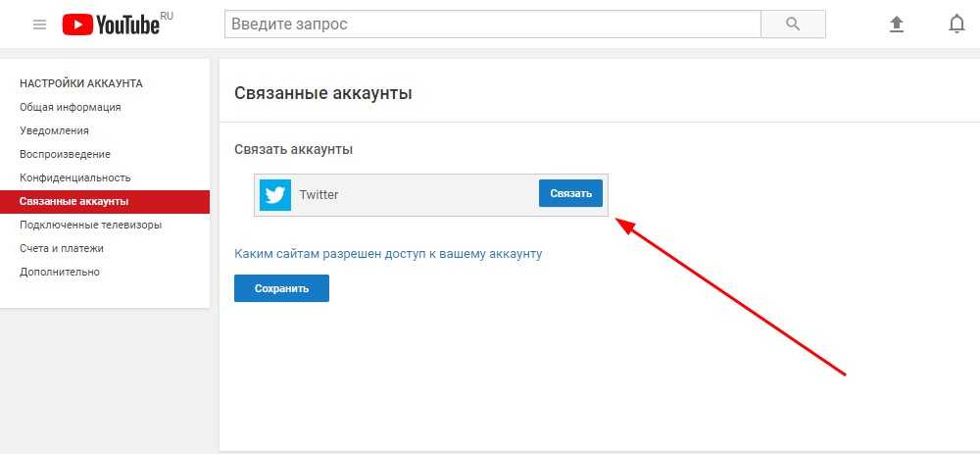
Task: Focus the 'Введите запрос' search field
Action: click(493, 25)
